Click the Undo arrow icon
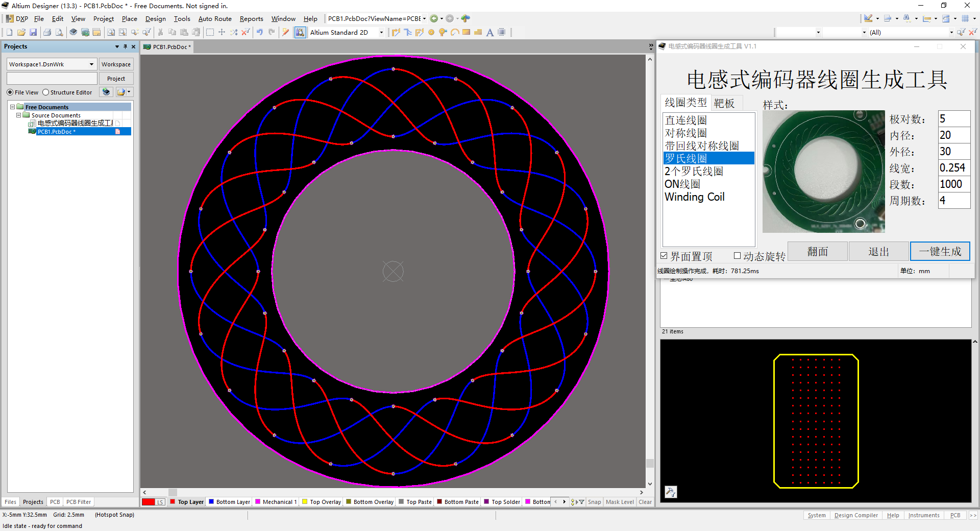The width and height of the screenshot is (980, 531). [x=260, y=32]
